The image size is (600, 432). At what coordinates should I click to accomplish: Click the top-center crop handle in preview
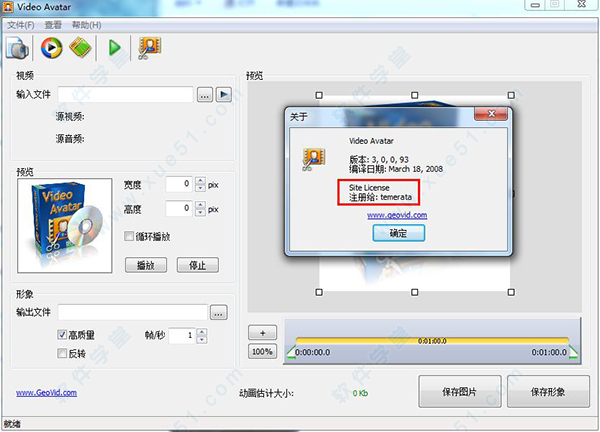pos(414,95)
